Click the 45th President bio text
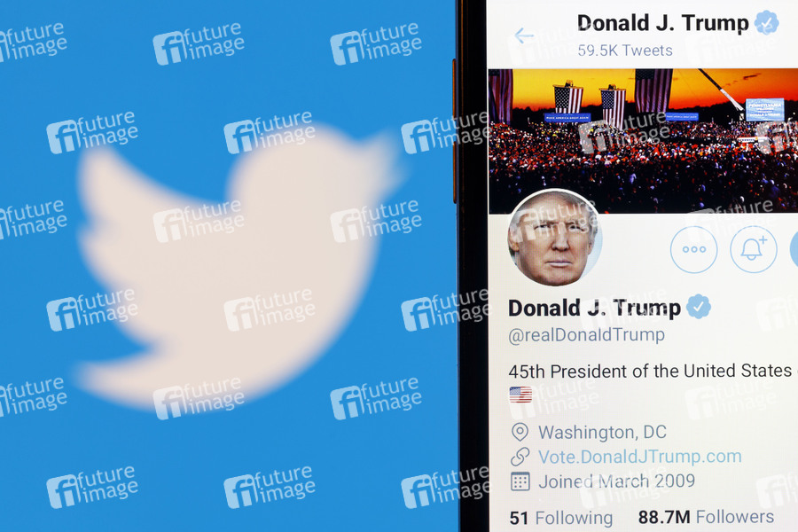This screenshot has height=532, width=798. click(x=650, y=371)
